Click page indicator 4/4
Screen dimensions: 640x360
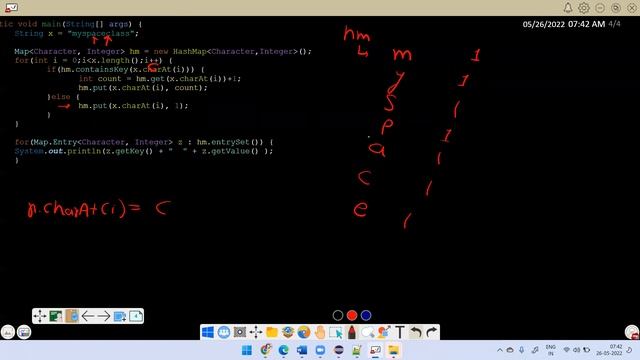(614, 24)
